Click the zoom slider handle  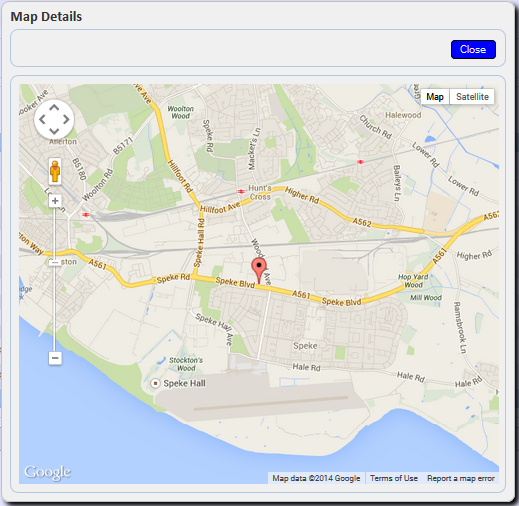(x=55, y=263)
